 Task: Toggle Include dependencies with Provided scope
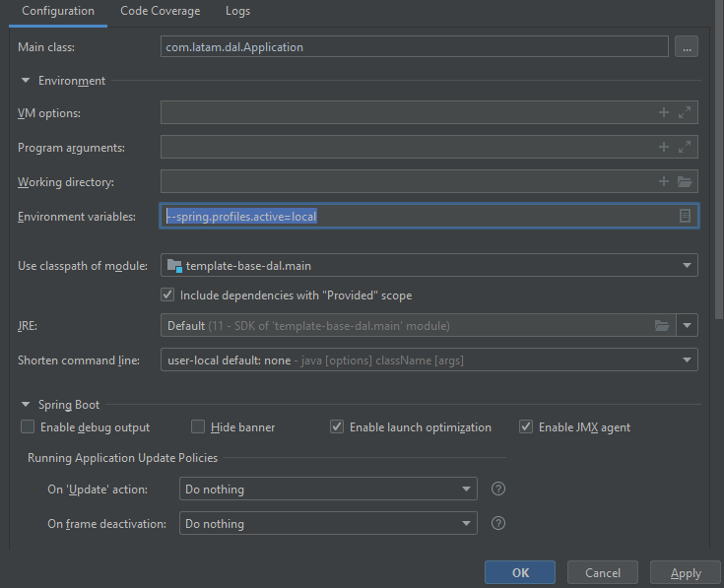167,294
